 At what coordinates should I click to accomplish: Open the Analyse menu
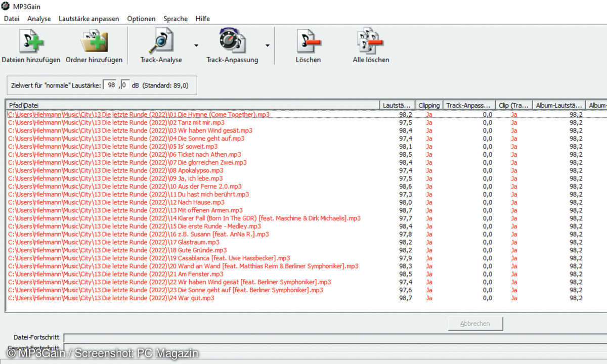click(39, 19)
